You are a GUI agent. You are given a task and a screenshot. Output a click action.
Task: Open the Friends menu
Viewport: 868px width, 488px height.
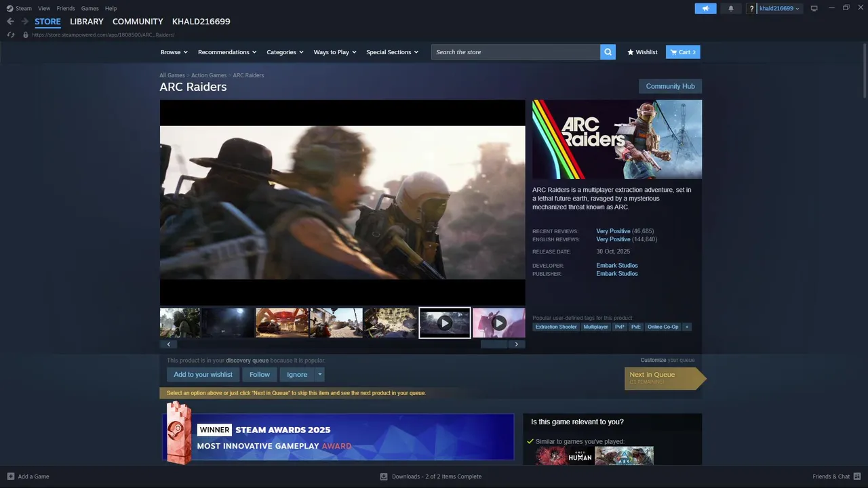(x=66, y=8)
